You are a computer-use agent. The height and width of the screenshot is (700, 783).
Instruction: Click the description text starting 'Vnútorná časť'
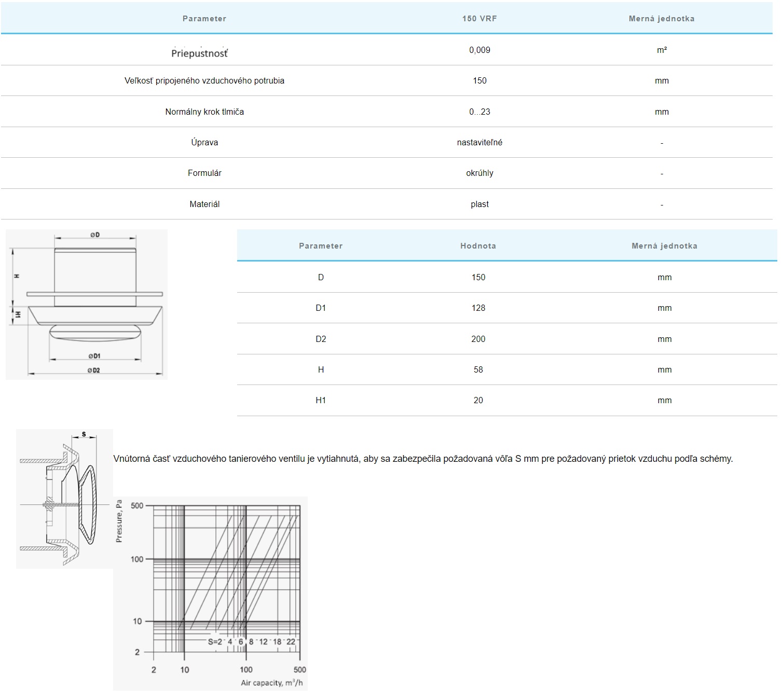[x=422, y=459]
